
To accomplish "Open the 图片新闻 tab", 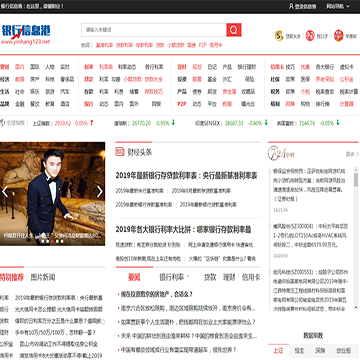I will pyautogui.click(x=43, y=277).
